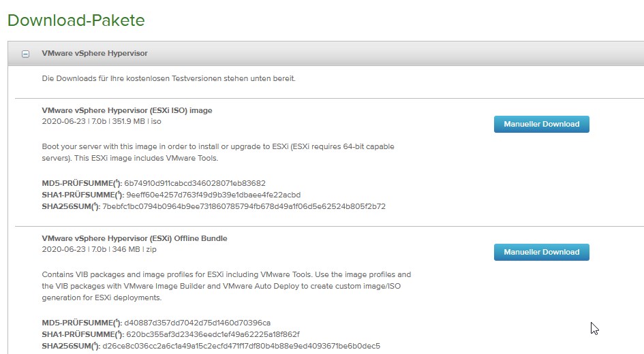Viewport: 644px width, 354px height.
Task: Collapse the VMware vSphere Hypervisor section
Action: click(26, 54)
